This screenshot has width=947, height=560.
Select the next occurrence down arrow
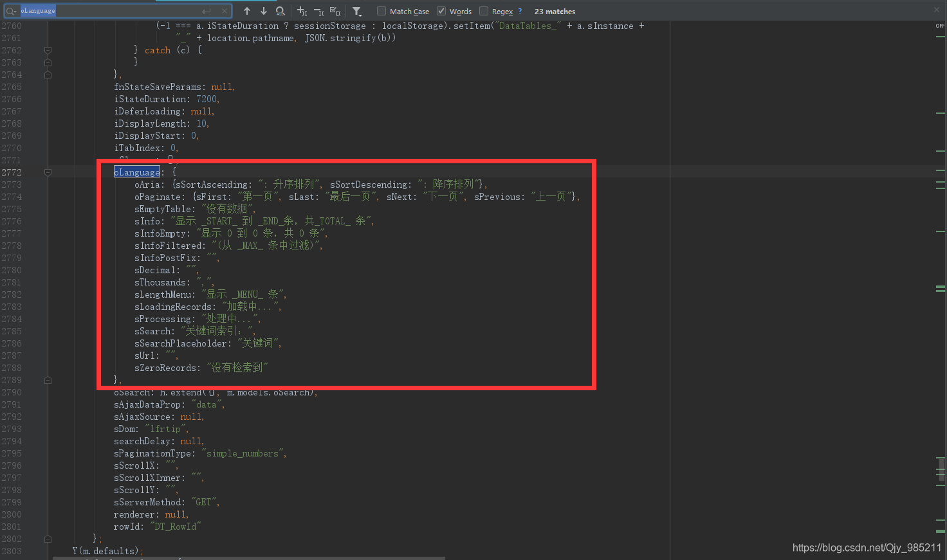pos(263,11)
